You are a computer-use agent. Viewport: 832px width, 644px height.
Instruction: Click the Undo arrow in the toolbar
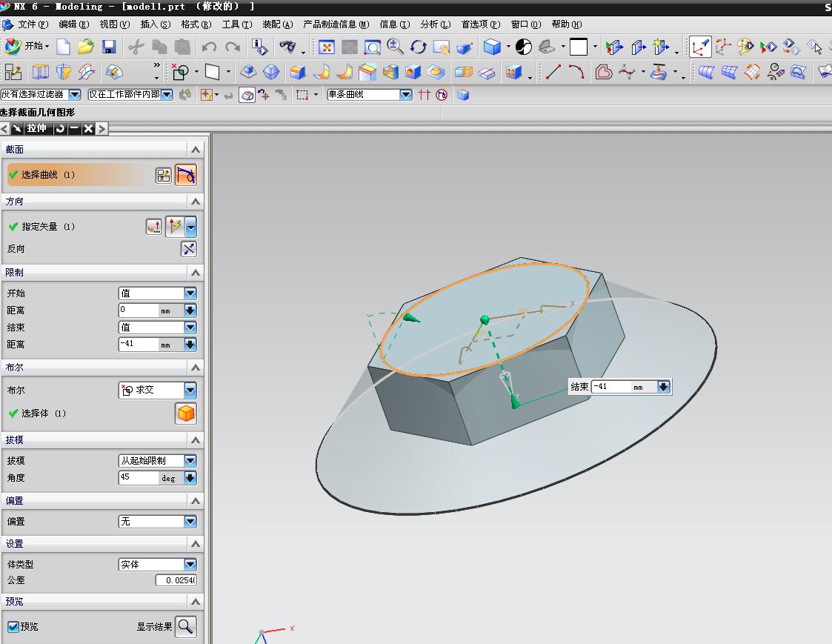(209, 47)
